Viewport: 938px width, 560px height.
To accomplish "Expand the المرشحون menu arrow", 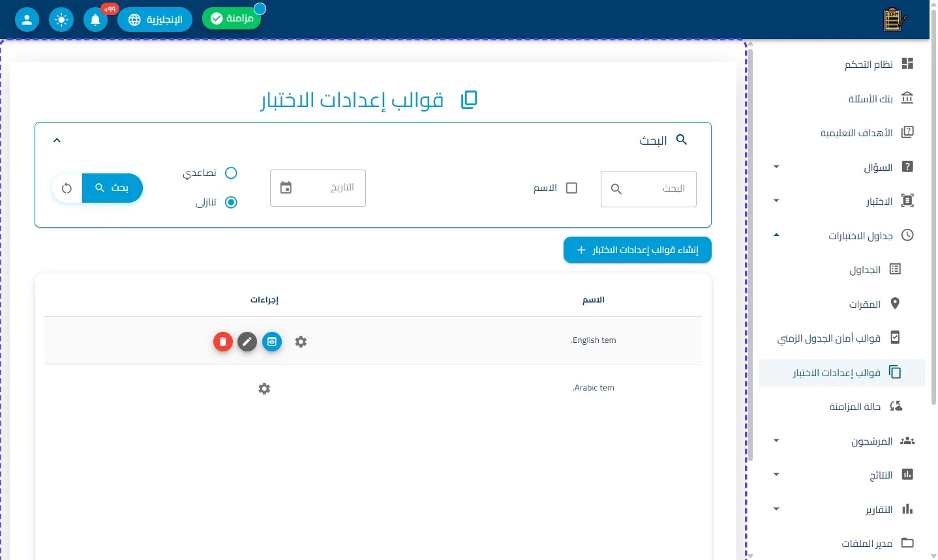I will [776, 441].
